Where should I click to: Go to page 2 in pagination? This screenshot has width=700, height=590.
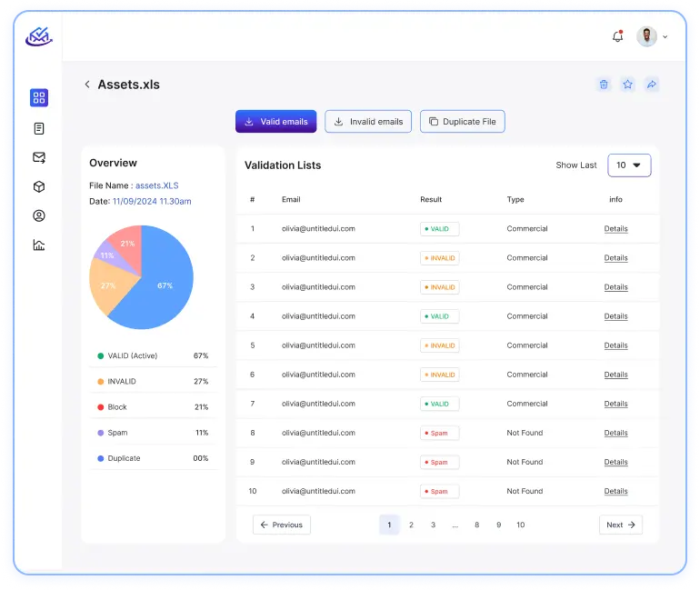tap(411, 525)
